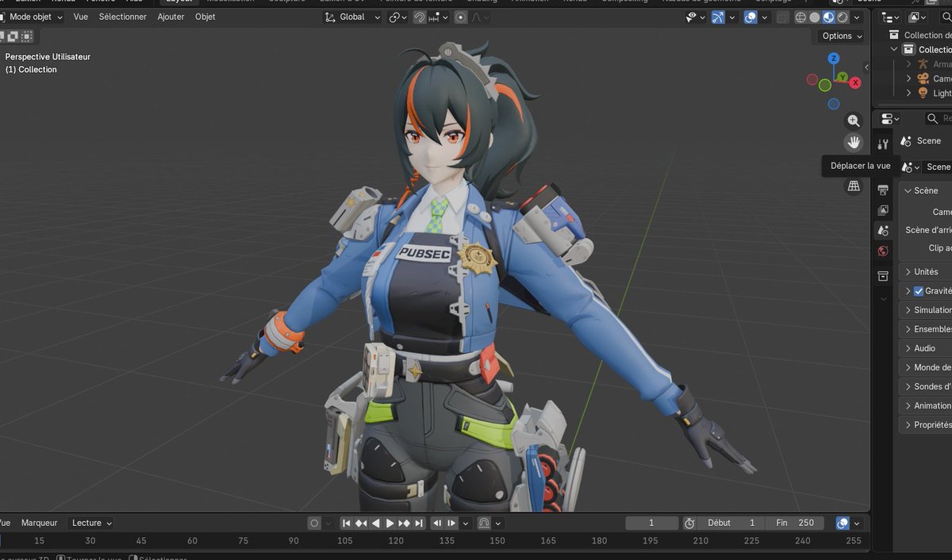This screenshot has height=560, width=952.
Task: Open the Scene properties tab icon
Action: [883, 230]
